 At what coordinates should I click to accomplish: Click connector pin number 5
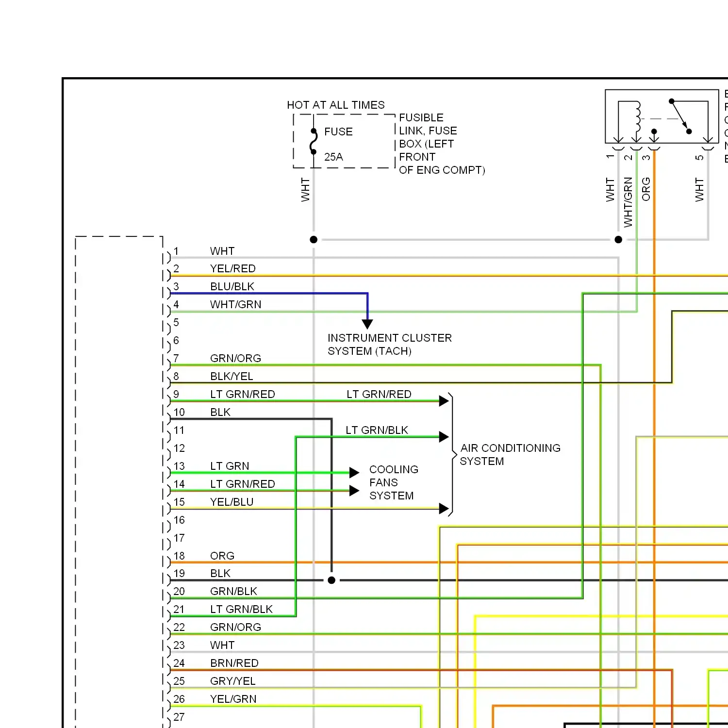pos(176,322)
